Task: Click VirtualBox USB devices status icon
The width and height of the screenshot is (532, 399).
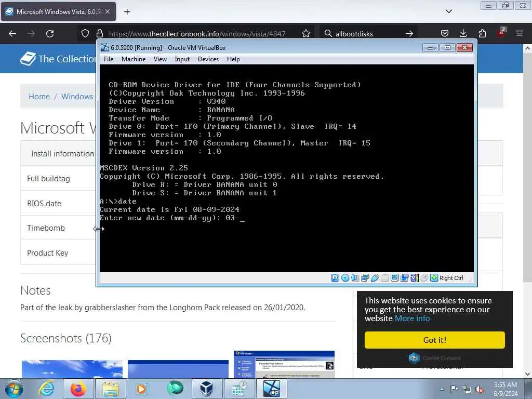Action: (375, 278)
